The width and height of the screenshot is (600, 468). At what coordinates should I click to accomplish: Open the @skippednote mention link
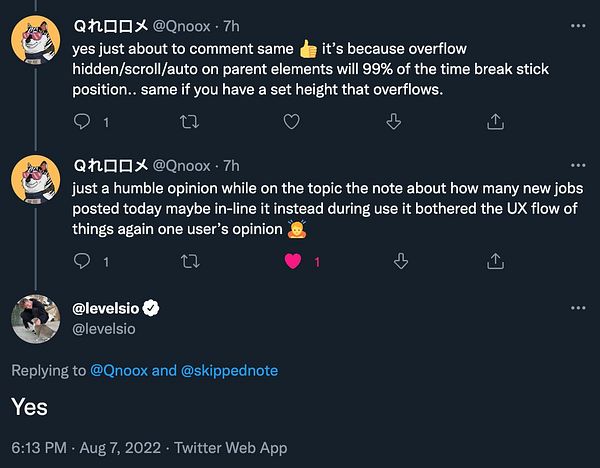pyautogui.click(x=228, y=371)
